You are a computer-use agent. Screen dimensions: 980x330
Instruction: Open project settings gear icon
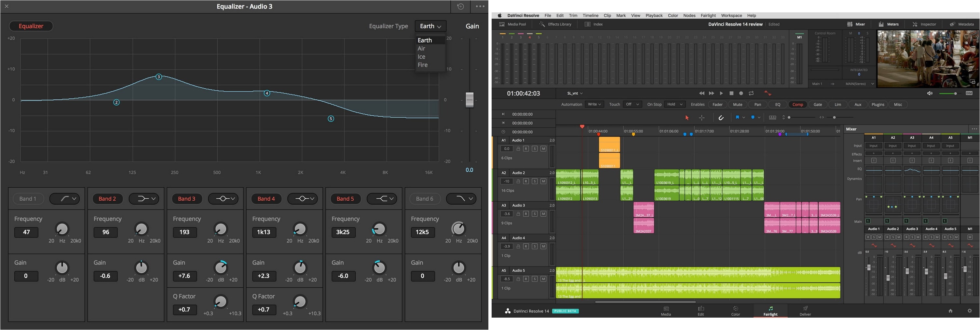969,311
